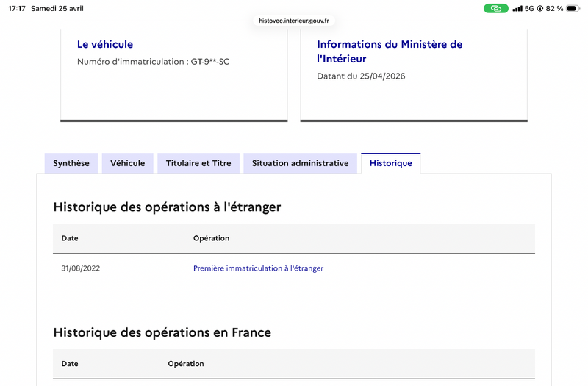The width and height of the screenshot is (588, 386).
Task: Tap the 5G network label
Action: tap(529, 8)
